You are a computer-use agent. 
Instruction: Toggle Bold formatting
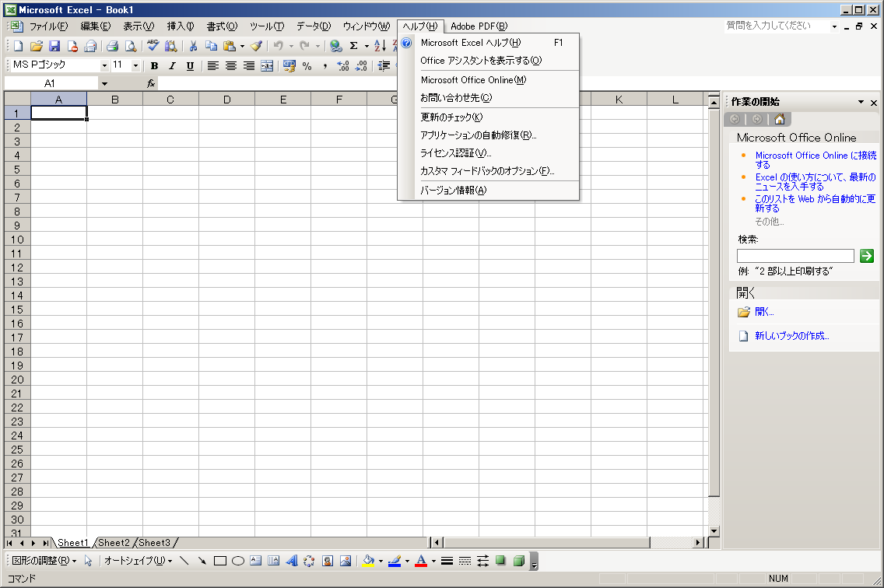(x=154, y=66)
